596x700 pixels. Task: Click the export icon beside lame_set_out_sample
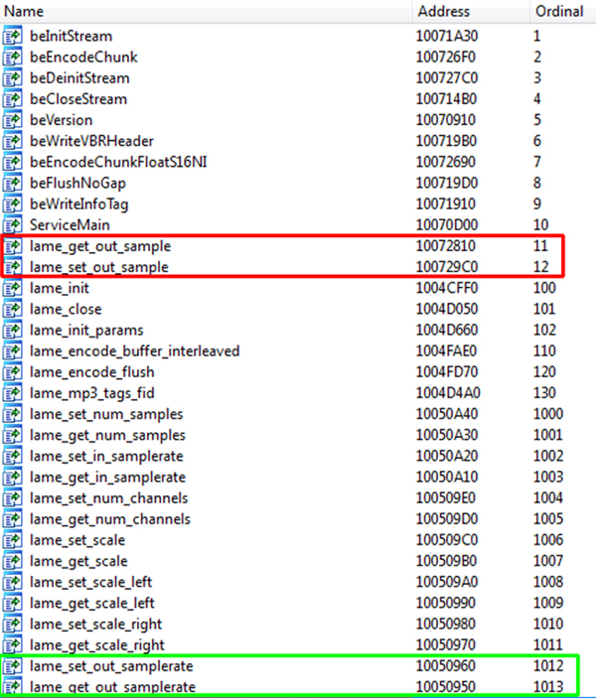point(13,266)
